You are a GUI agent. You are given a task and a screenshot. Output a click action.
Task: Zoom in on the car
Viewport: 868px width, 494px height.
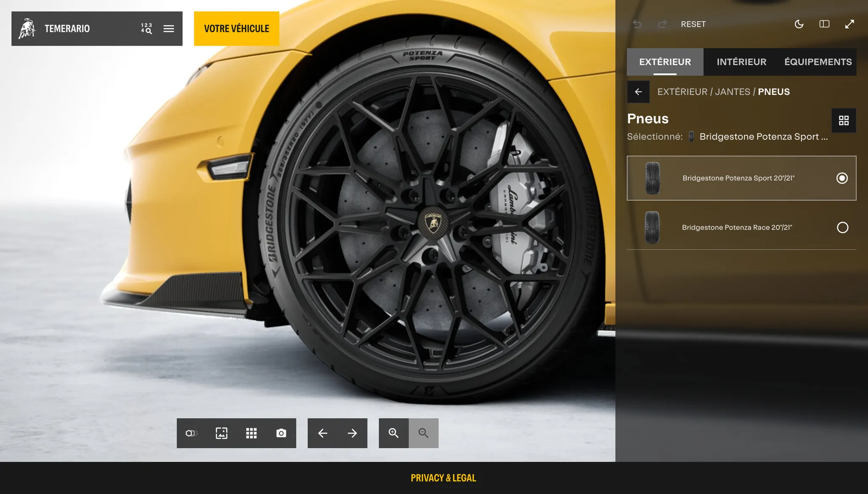394,433
